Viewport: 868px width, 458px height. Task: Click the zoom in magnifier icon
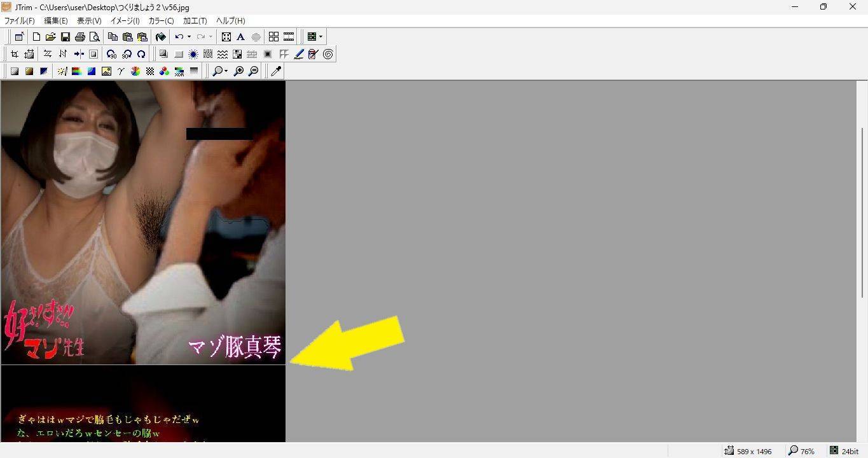coord(239,71)
